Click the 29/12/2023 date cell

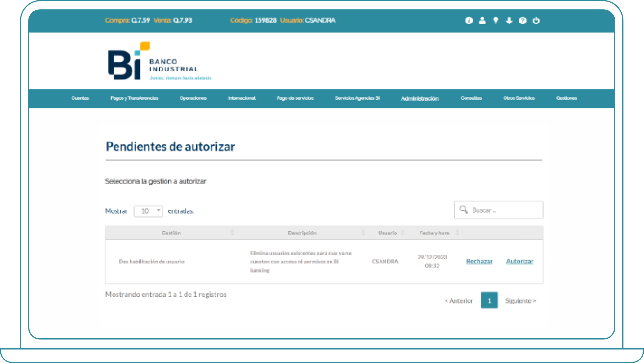pos(432,261)
